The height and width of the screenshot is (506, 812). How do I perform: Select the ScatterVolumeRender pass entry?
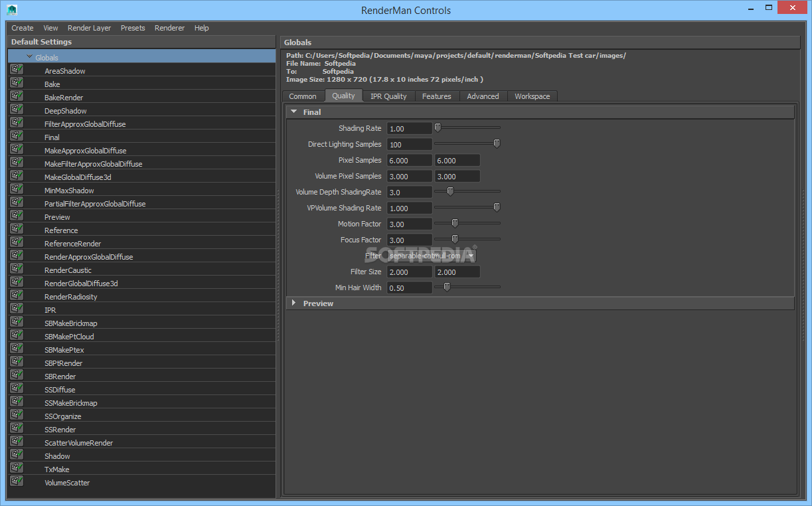click(78, 443)
